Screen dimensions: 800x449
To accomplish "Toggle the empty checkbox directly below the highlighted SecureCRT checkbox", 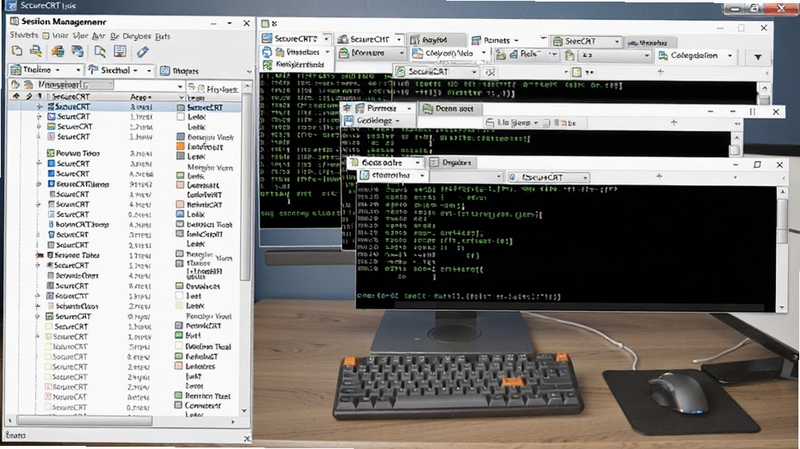I will [x=181, y=116].
